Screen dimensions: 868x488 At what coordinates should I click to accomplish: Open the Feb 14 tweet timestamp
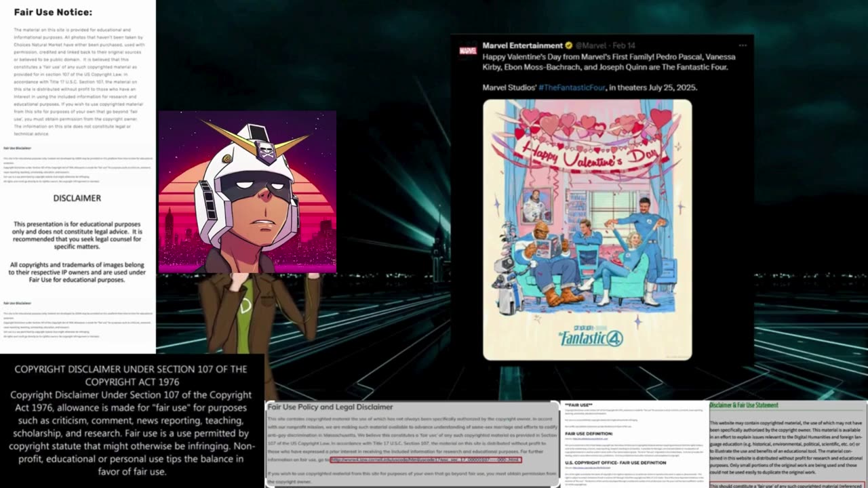point(625,45)
